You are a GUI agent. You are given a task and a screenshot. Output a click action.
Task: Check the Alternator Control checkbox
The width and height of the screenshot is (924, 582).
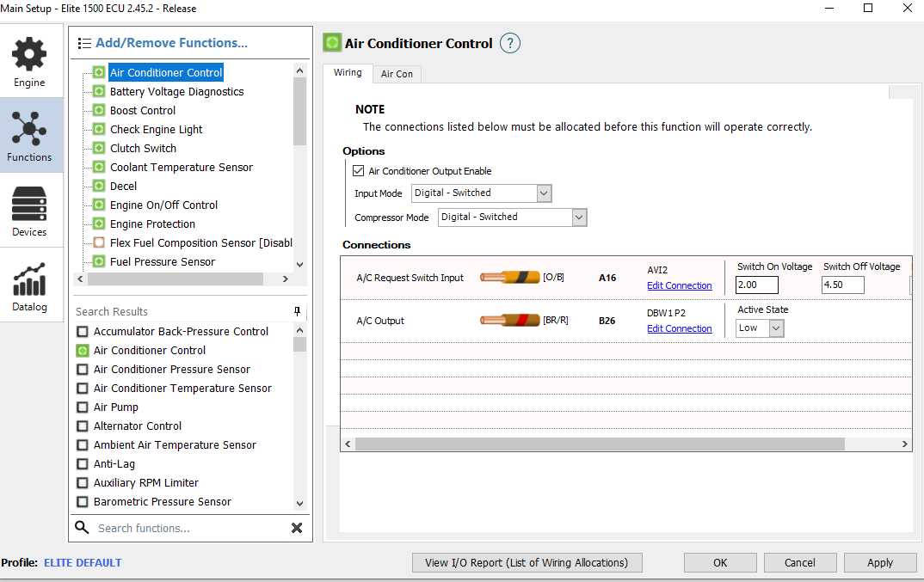tap(83, 426)
